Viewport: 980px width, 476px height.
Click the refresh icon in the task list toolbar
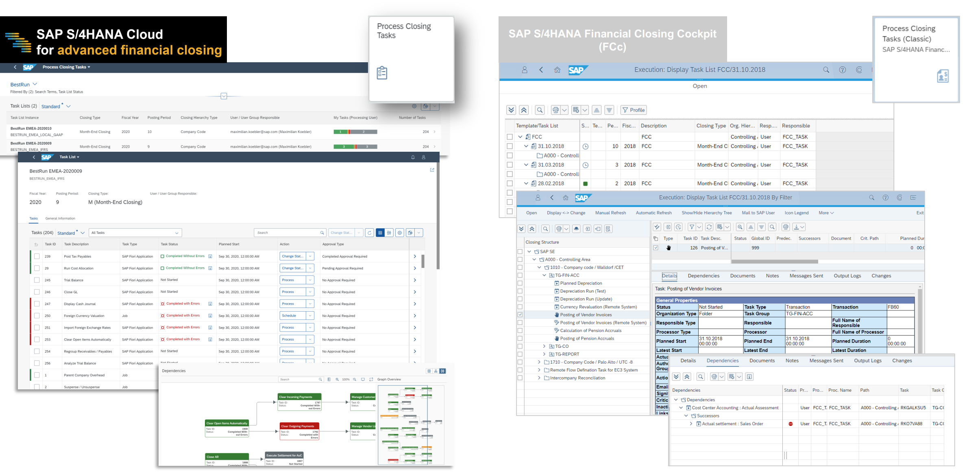369,233
